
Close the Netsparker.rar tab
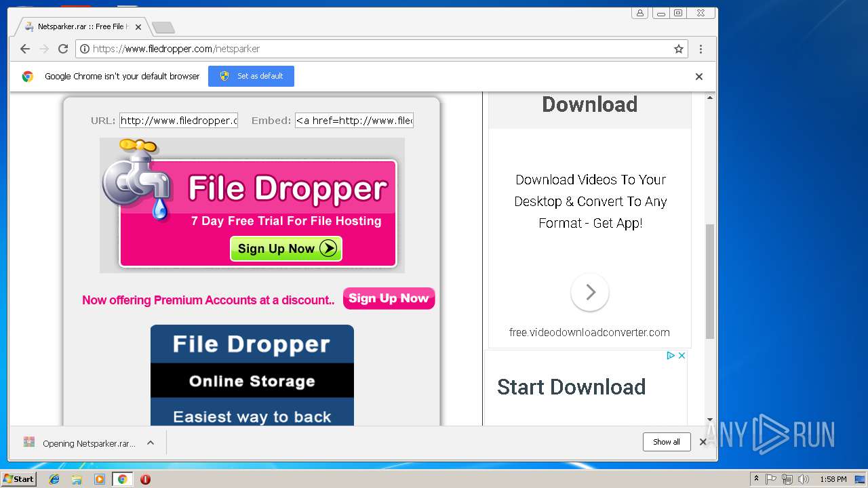coord(138,27)
